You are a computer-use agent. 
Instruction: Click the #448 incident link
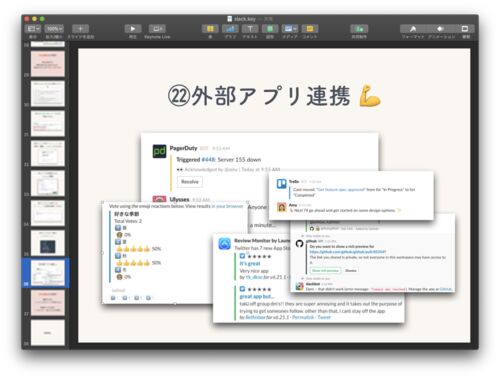point(209,160)
